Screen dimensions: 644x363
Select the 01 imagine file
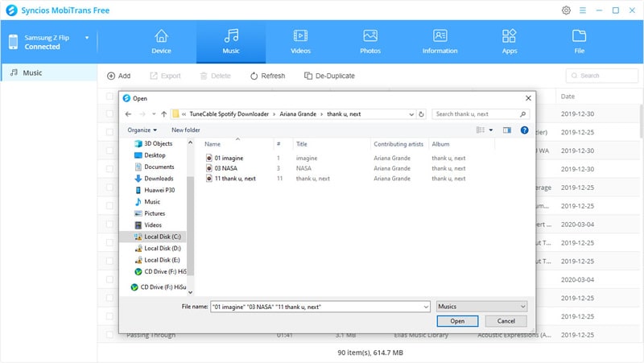(225, 158)
